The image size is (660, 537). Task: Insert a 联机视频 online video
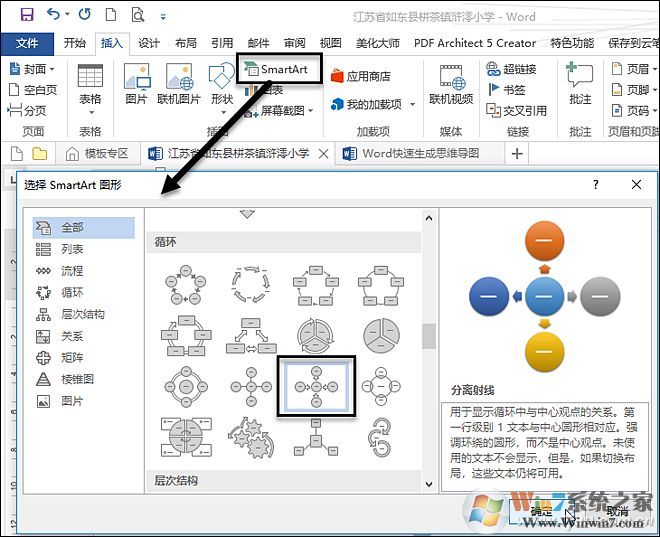(x=451, y=85)
